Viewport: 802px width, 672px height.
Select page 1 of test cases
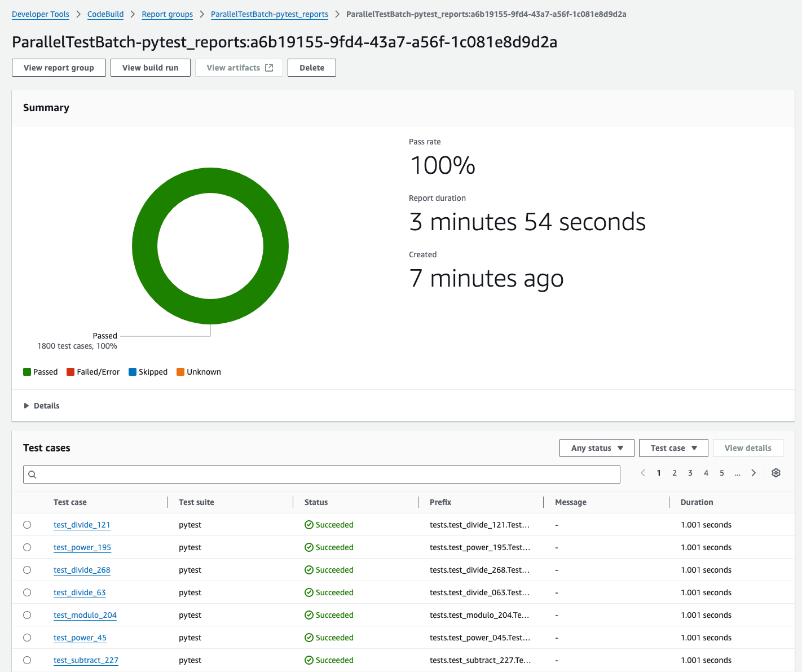coord(659,473)
